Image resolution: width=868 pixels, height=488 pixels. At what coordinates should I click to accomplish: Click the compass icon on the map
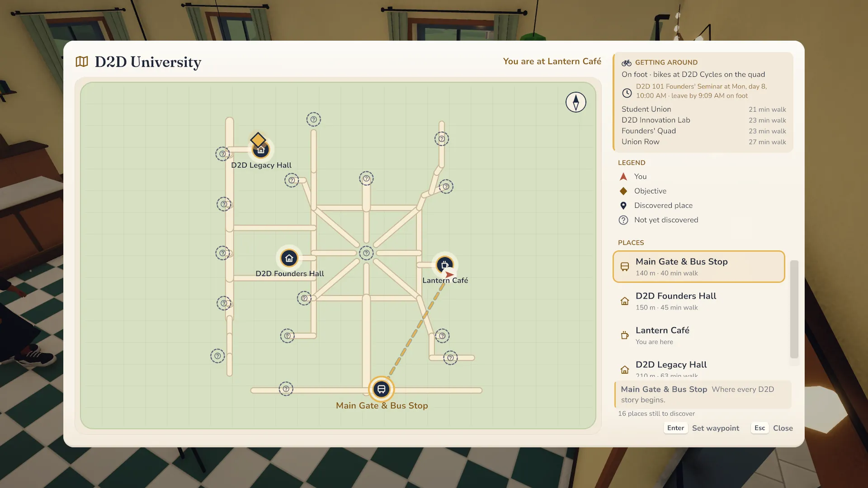pos(576,102)
